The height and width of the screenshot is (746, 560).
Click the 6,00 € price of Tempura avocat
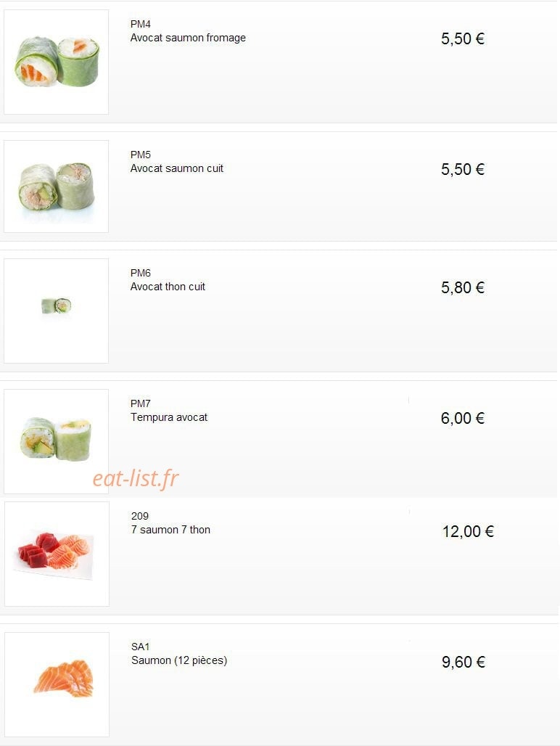click(x=463, y=418)
